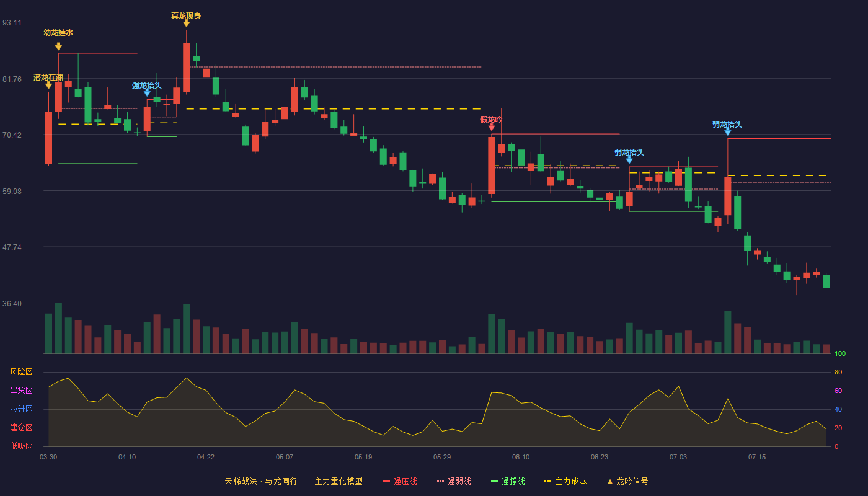
Task: Click the 建仓区 zone label
Action: [x=21, y=428]
